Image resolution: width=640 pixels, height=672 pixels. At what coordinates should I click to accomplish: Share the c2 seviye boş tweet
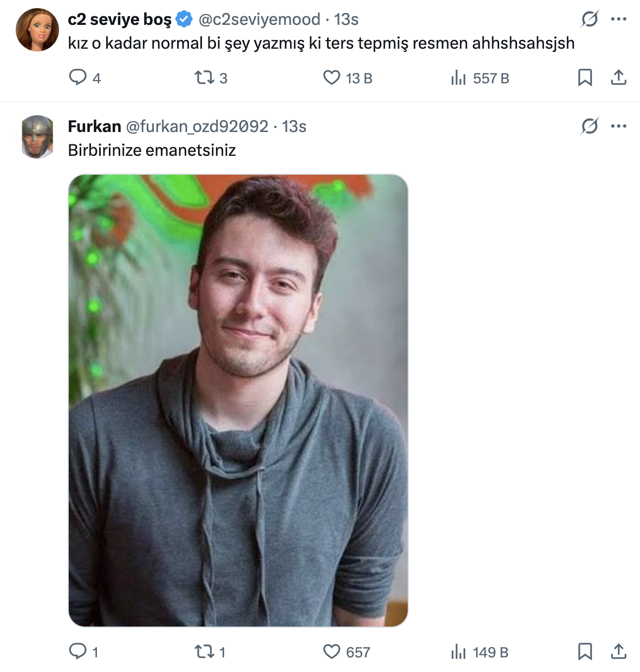click(x=618, y=78)
